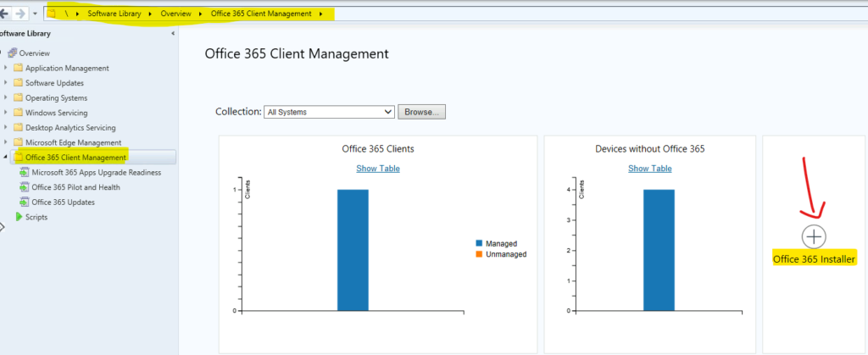Expand the Microsoft Edge Management node
This screenshot has height=355, width=868.
[6, 142]
